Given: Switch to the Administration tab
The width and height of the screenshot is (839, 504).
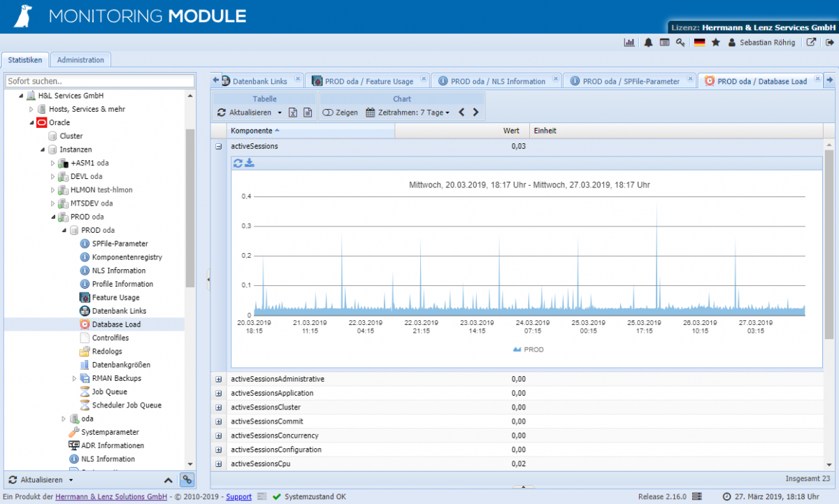Looking at the screenshot, I should click(80, 59).
